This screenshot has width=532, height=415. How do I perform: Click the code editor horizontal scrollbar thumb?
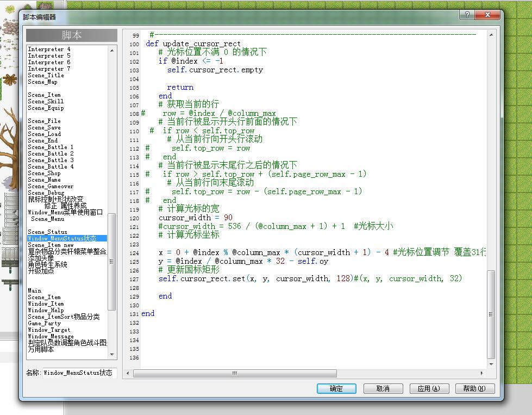[235, 373]
